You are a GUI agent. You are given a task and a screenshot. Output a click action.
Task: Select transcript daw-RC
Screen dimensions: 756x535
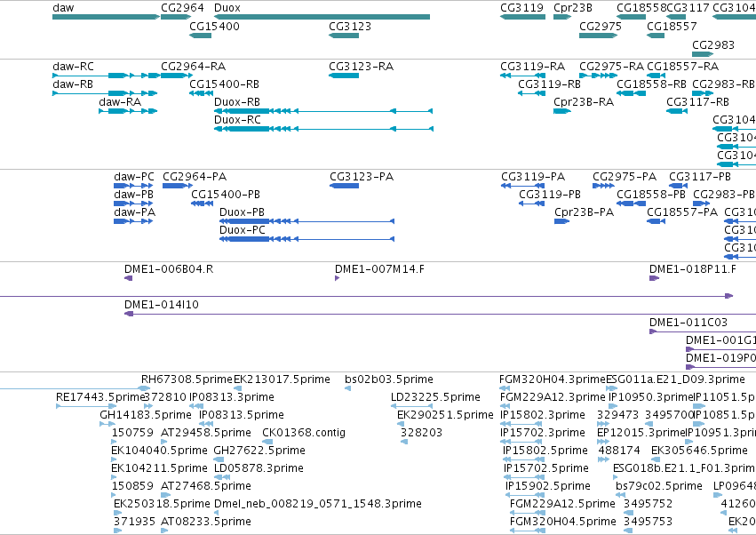106,76
